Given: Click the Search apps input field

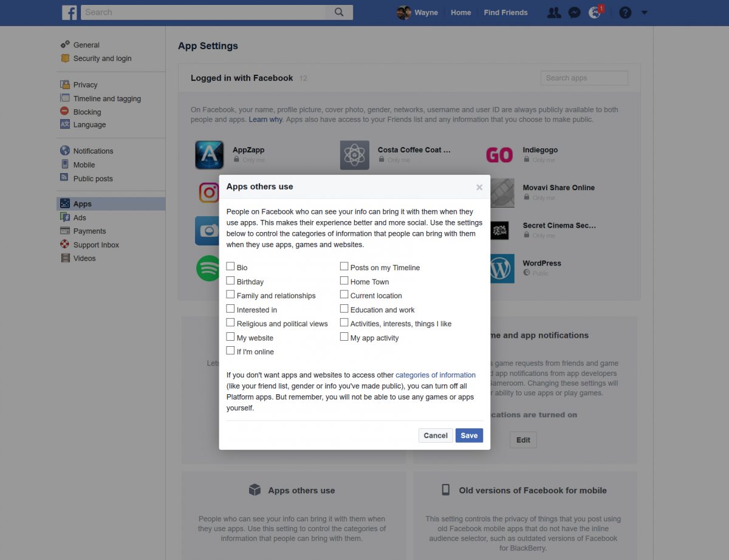Looking at the screenshot, I should (583, 78).
